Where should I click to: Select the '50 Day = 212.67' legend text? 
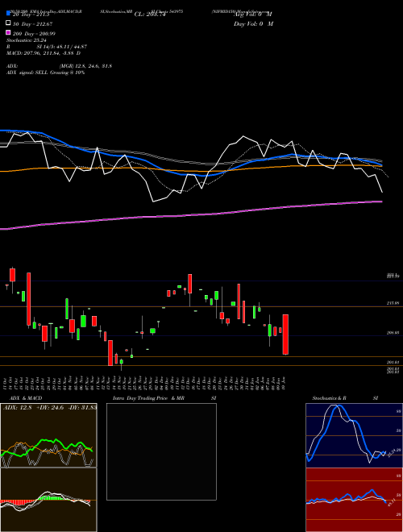click(x=33, y=23)
